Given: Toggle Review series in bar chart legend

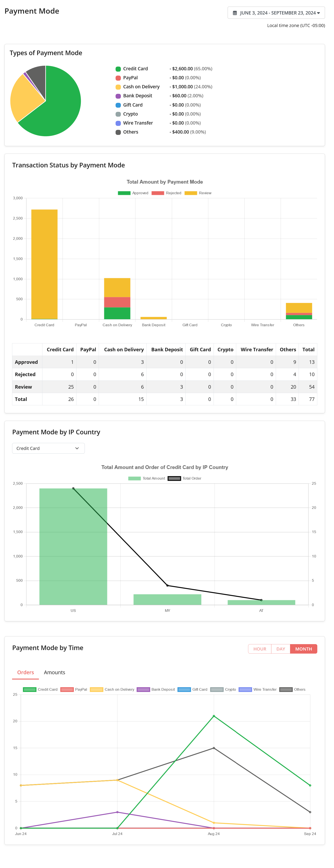Looking at the screenshot, I should 198,193.
